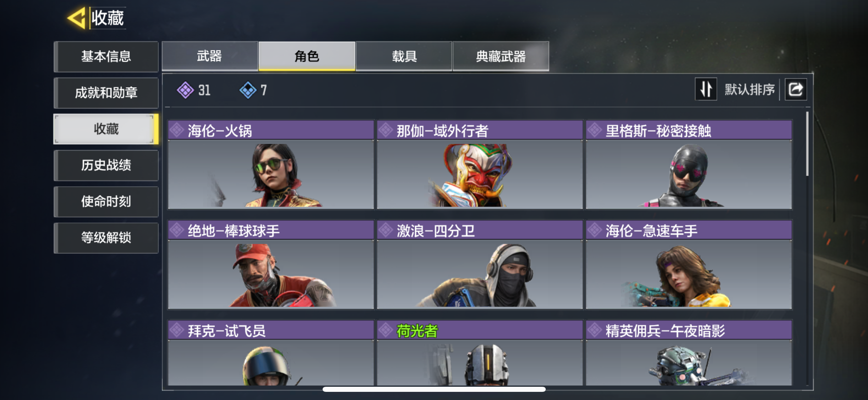Click rarity diamond on 里格斯-秘密接触 card
Screen dimensions: 868x400
pyautogui.click(x=595, y=130)
